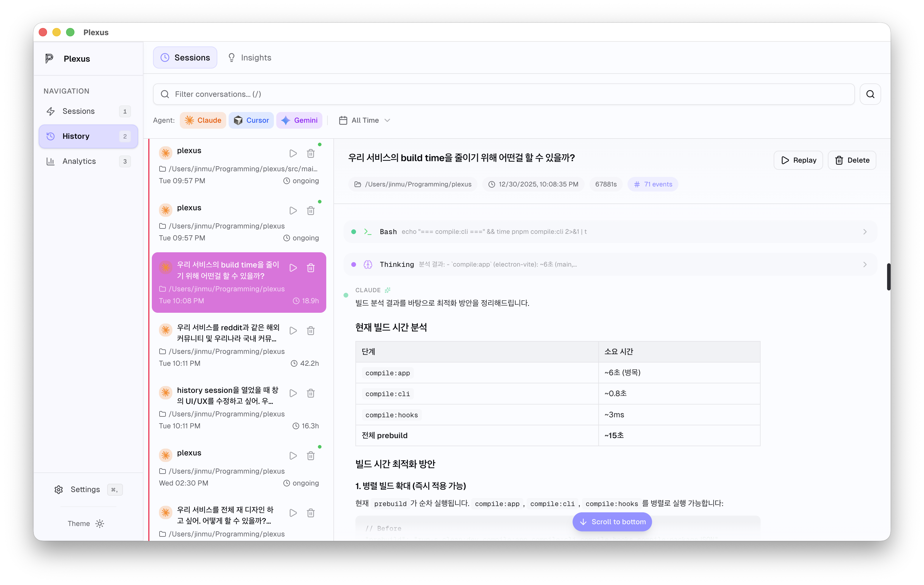Open the All Time date dropdown
The width and height of the screenshot is (924, 585).
point(364,120)
